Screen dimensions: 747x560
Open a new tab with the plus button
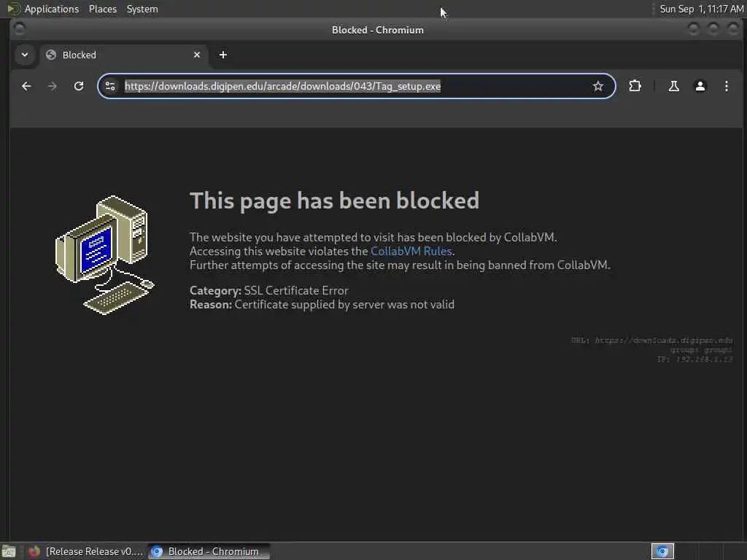(223, 55)
